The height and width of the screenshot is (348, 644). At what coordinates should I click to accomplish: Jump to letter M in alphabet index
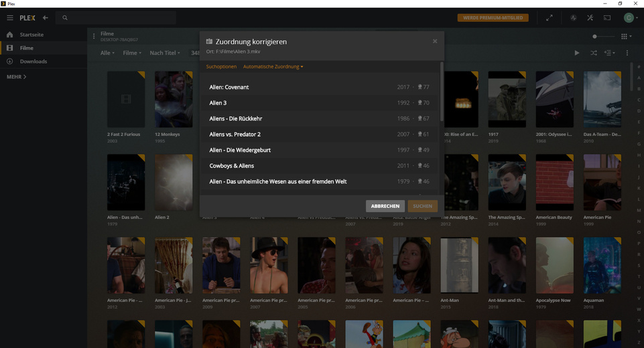[x=639, y=210]
